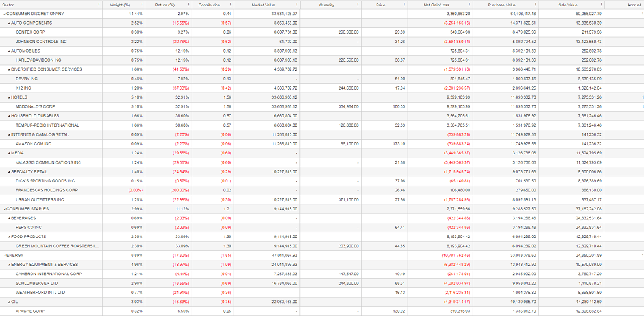Collapse the CONSUMER DISCRETIONARY group
The width and height of the screenshot is (644, 316).
5,14
